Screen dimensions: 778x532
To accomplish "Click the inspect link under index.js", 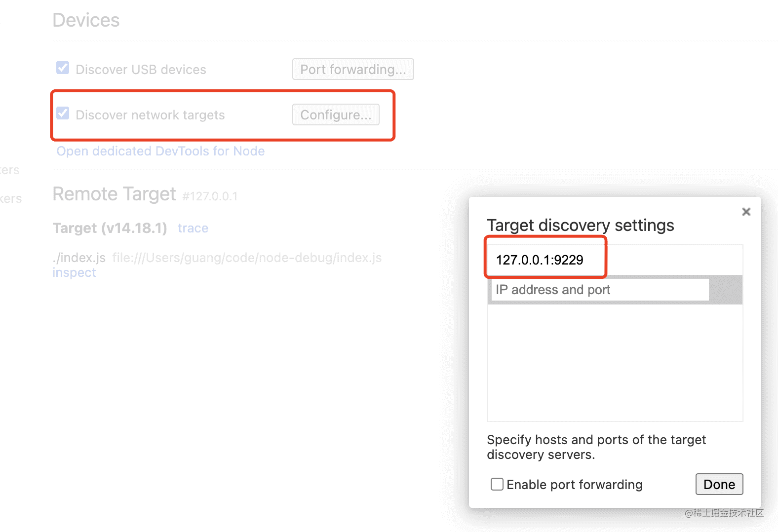I will tap(74, 272).
